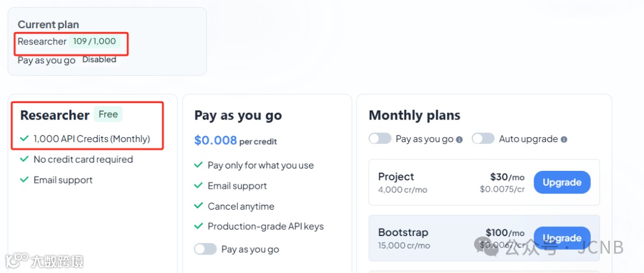Image resolution: width=644 pixels, height=273 pixels.
Task: Click info icon beside Monthly plans Pay as you go
Action: tap(459, 140)
